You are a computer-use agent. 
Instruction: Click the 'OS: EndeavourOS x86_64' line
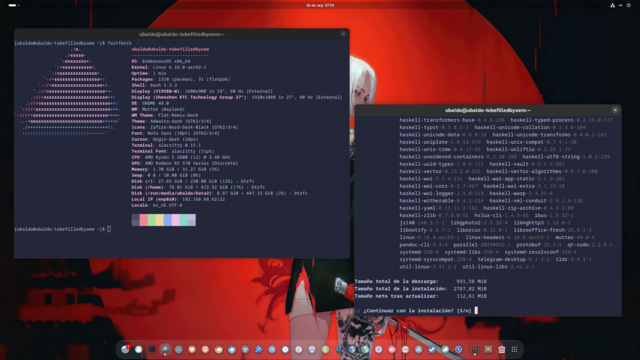click(161, 61)
